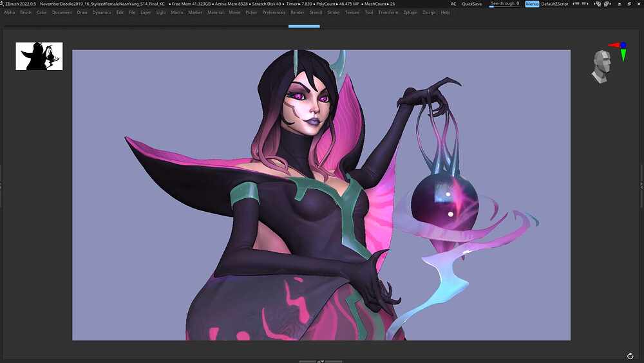The image size is (644, 363).
Task: Toggle the Menus button
Action: click(x=532, y=4)
